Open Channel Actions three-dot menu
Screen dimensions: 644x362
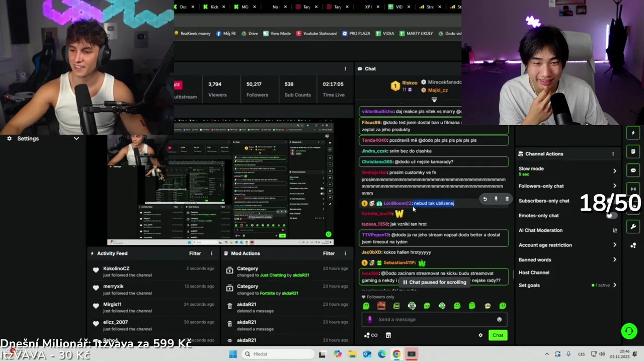613,154
